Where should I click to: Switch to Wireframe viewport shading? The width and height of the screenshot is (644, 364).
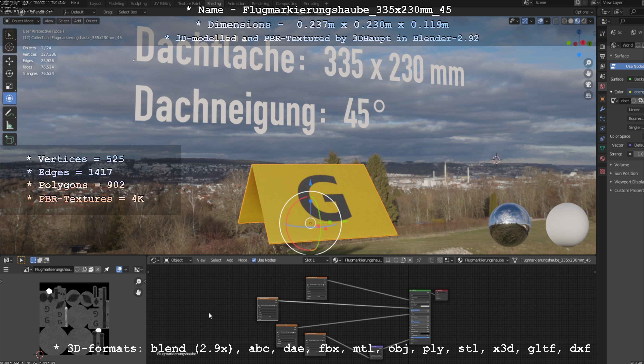[x=564, y=21]
